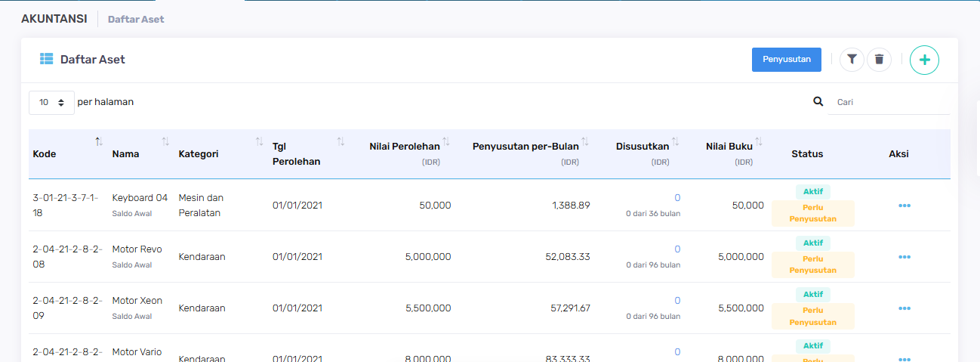The width and height of the screenshot is (980, 362).
Task: Click the 57,291.67 depreciation value
Action: point(569,308)
